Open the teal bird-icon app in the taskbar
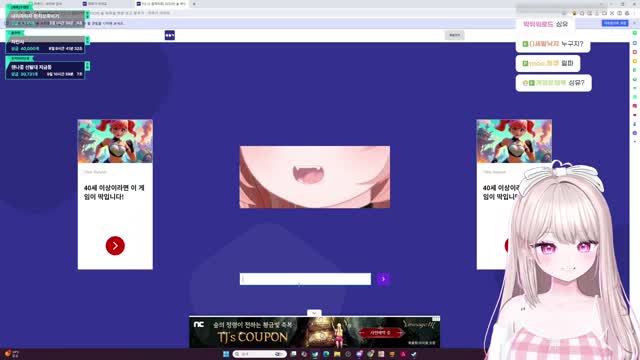Screen dimensions: 640x360 pos(315,354)
